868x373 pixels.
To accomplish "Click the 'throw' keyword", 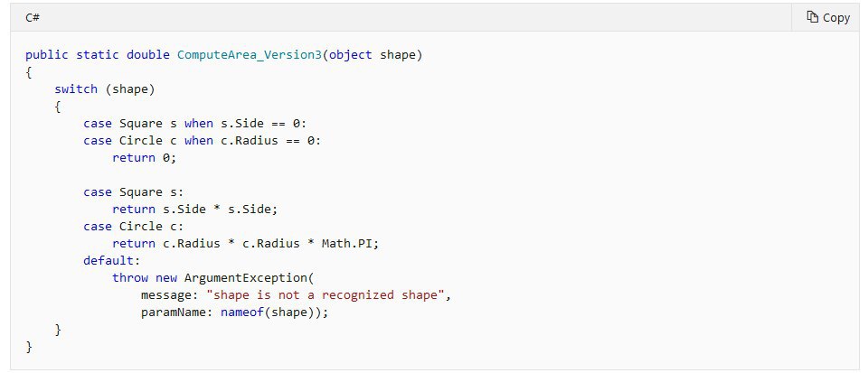I will [130, 277].
